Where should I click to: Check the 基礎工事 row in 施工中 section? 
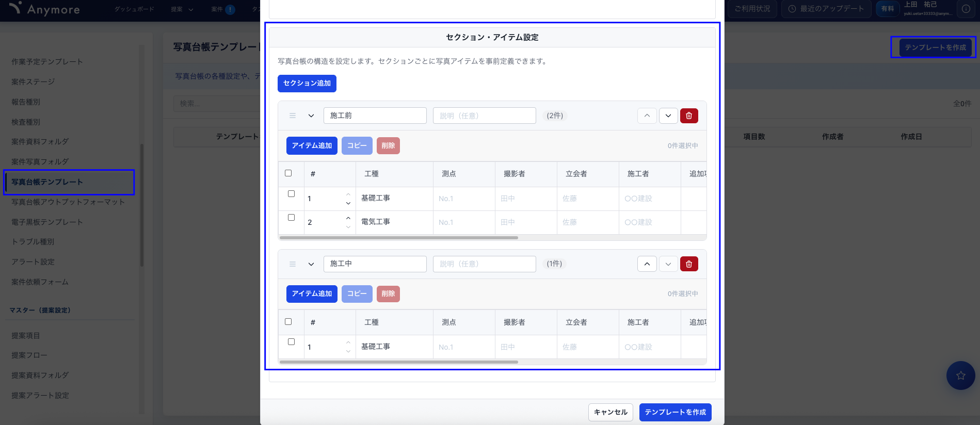tap(291, 342)
